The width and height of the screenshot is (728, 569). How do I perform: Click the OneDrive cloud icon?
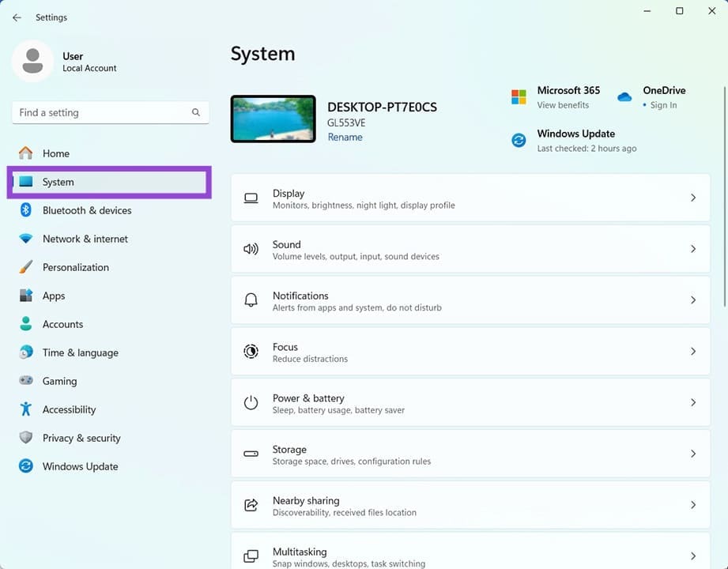click(x=624, y=97)
